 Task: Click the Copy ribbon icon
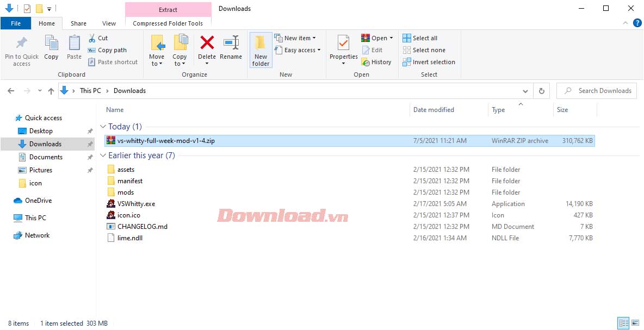pyautogui.click(x=51, y=43)
